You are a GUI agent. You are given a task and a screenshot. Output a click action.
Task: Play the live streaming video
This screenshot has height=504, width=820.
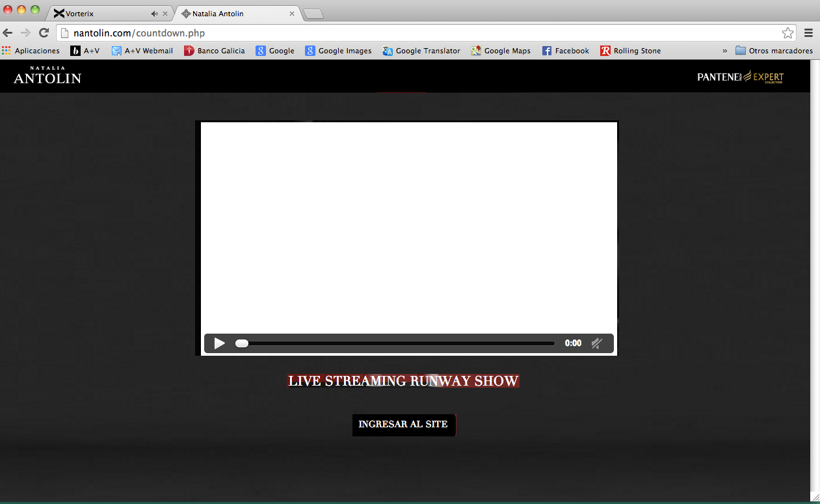coord(220,343)
